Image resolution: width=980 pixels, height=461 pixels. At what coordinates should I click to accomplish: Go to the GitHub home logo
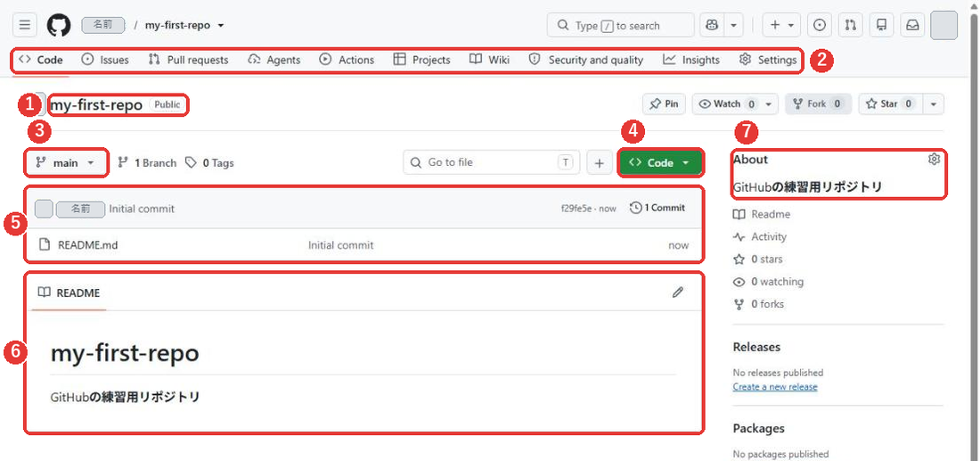click(x=59, y=26)
